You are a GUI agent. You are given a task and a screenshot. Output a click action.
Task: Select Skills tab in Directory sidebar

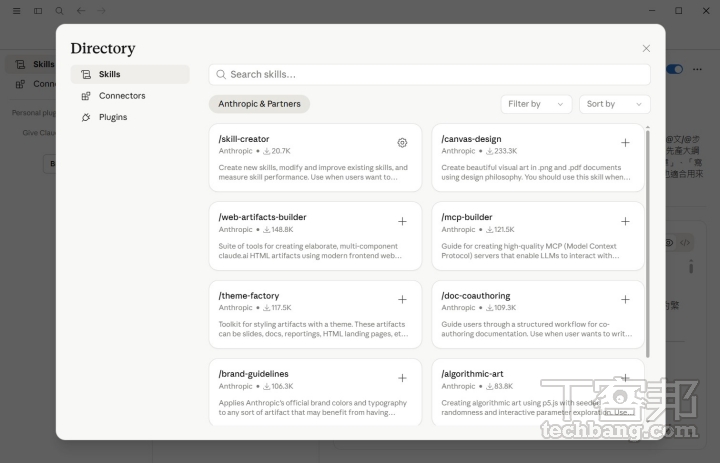coord(130,74)
